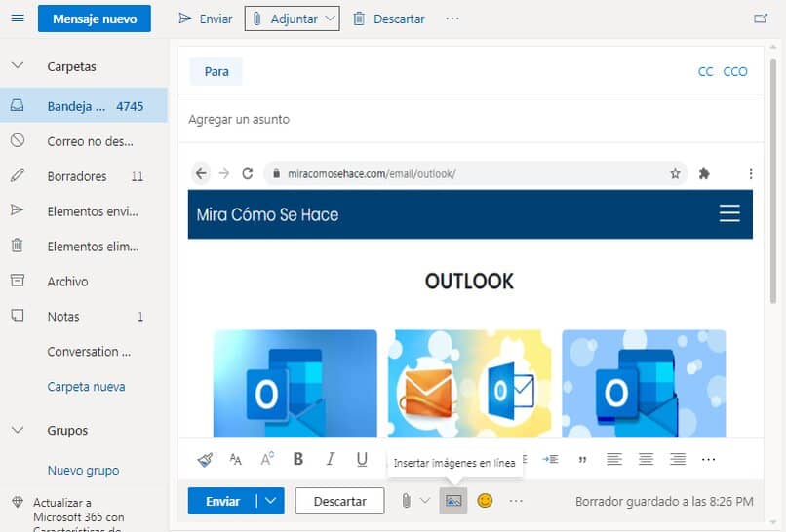Image resolution: width=786 pixels, height=532 pixels.
Task: Open the emoji smiley picker
Action: [x=485, y=501]
